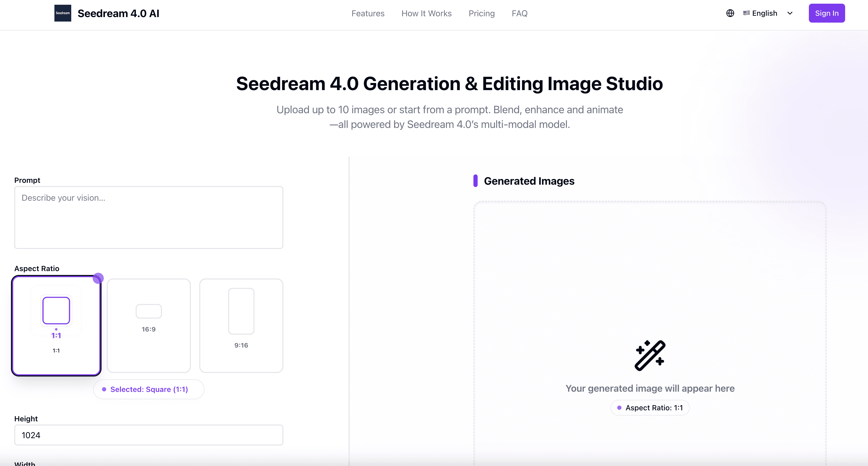This screenshot has height=466, width=868.
Task: Expand the language chevron arrow
Action: pos(790,13)
